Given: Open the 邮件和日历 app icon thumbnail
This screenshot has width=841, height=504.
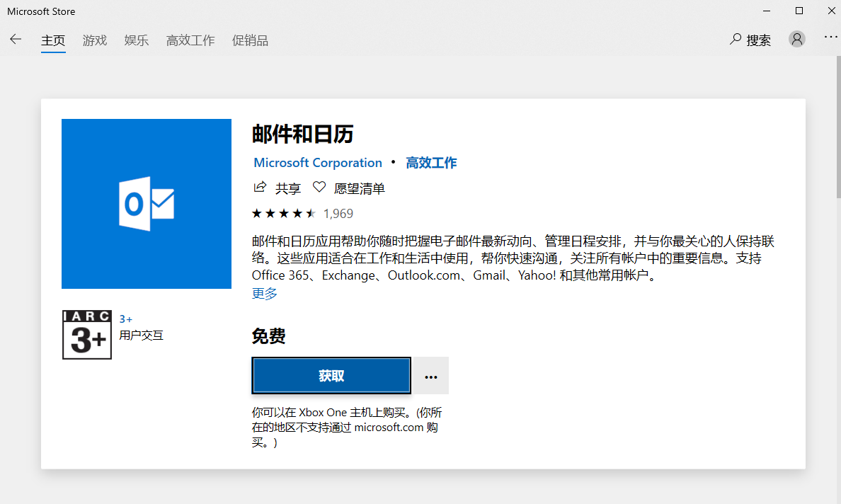Looking at the screenshot, I should point(147,204).
